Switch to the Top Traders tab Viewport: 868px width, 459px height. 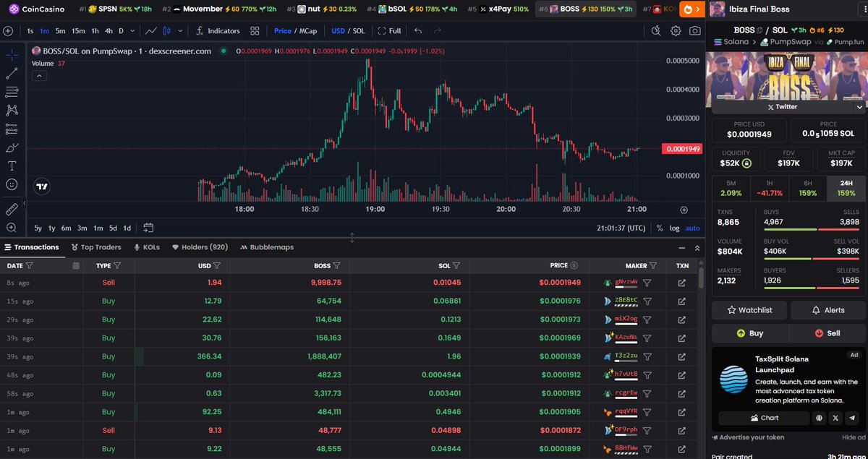pyautogui.click(x=97, y=247)
